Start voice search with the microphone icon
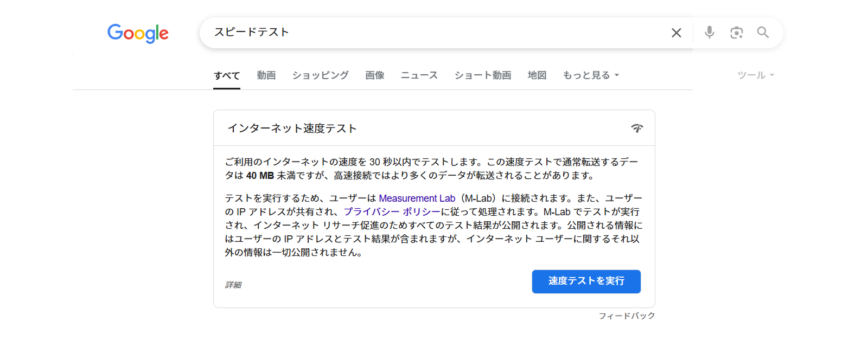Image resolution: width=868 pixels, height=347 pixels. point(709,33)
